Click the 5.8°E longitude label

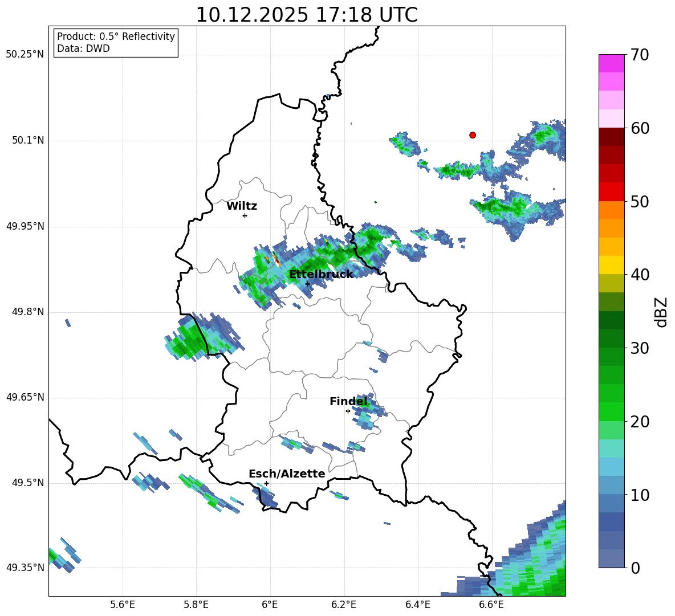196,605
